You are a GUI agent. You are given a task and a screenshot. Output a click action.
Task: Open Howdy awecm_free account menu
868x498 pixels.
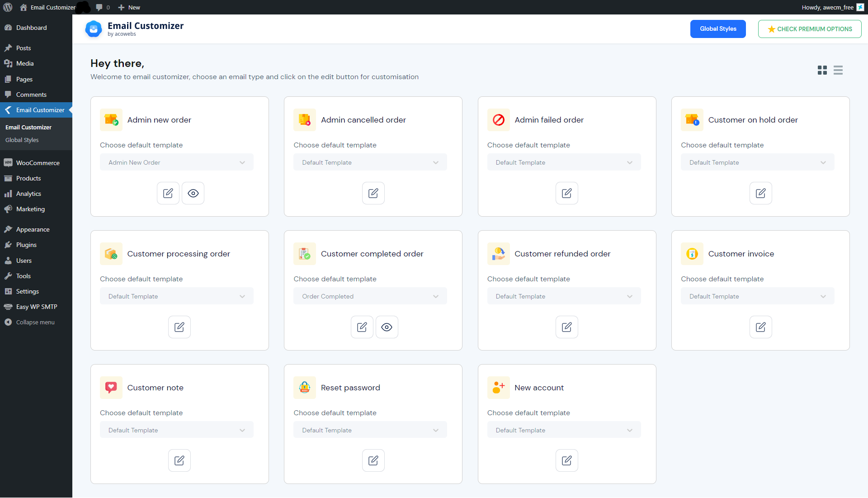point(833,7)
